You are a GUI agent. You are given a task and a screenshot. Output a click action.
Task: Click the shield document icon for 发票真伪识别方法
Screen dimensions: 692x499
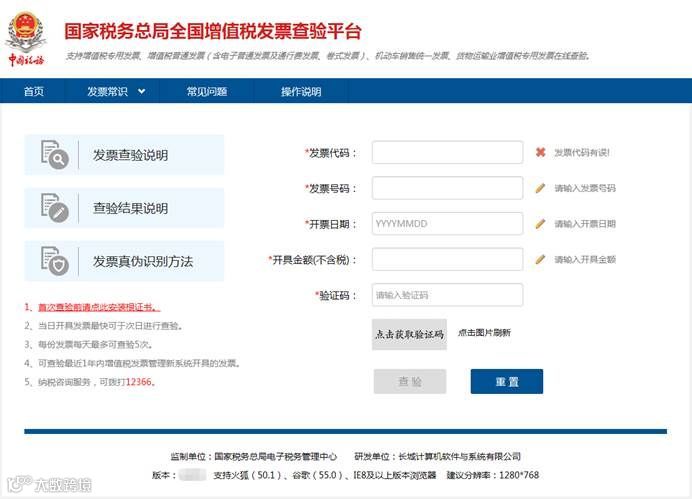(x=55, y=261)
